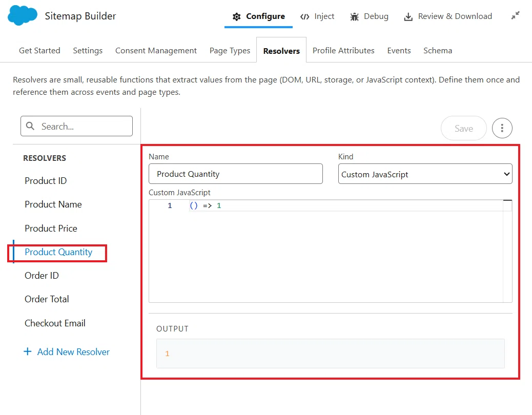The height and width of the screenshot is (415, 532).
Task: Switch to the Settings tab
Action: [x=88, y=51]
